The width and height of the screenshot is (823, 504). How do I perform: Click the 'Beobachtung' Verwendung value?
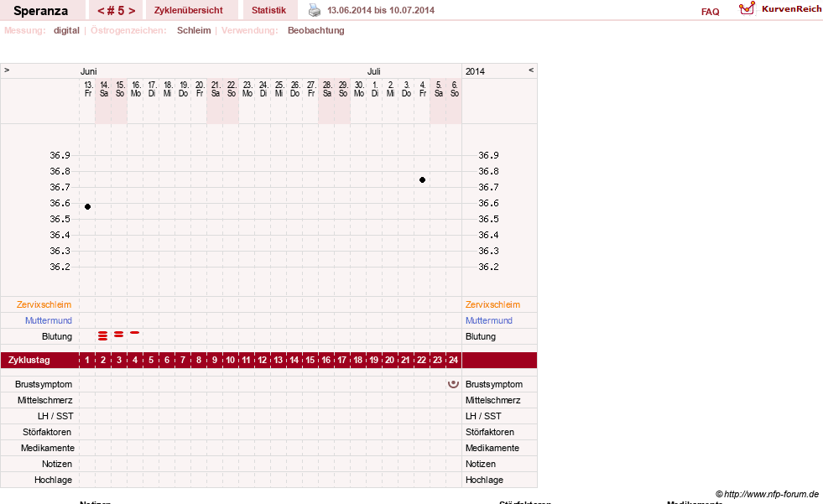click(x=316, y=30)
